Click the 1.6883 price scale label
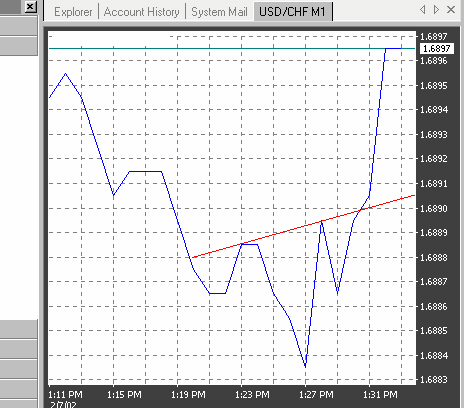The width and height of the screenshot is (464, 408). pyautogui.click(x=434, y=380)
